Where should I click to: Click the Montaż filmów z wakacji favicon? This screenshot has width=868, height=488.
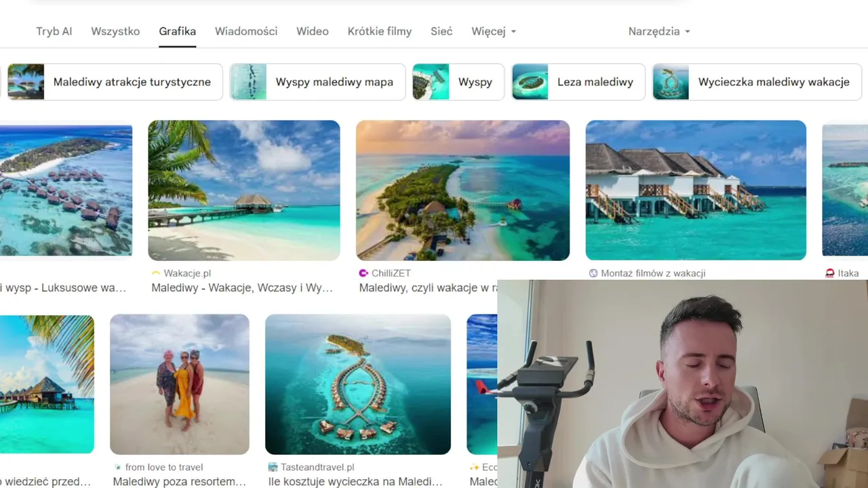click(x=593, y=273)
